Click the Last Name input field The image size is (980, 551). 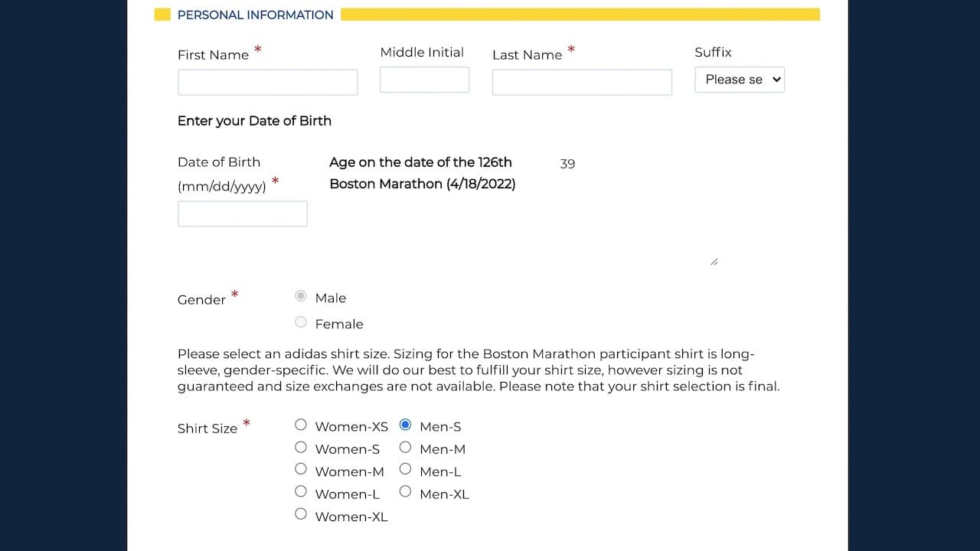coord(582,83)
